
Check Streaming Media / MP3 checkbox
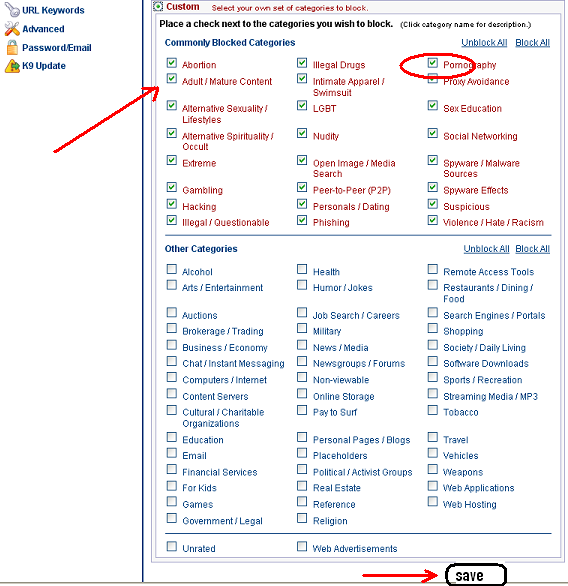click(x=433, y=394)
